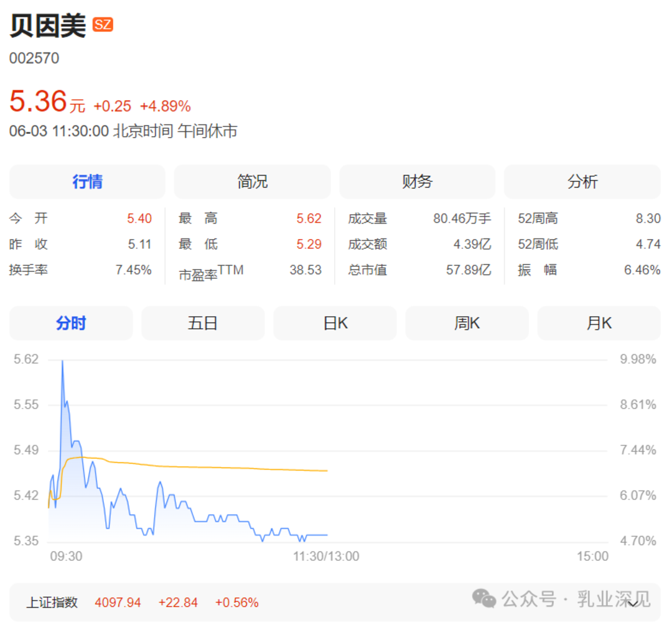Screen dimensions: 672x625
Task: Click the 11:30/13:00 axis label
Action: pos(326,557)
